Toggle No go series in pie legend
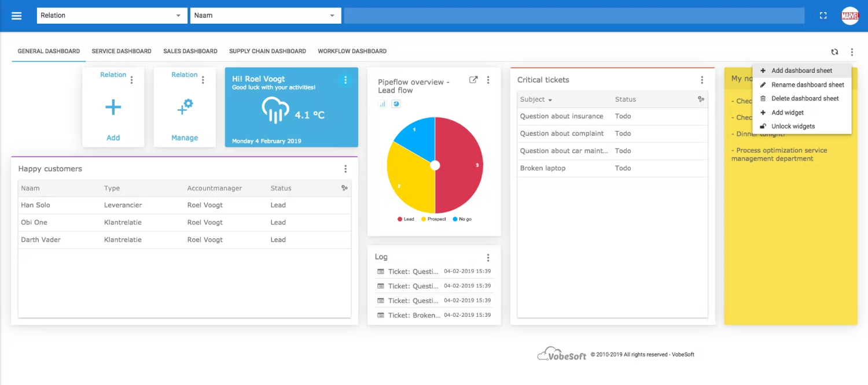 462,219
